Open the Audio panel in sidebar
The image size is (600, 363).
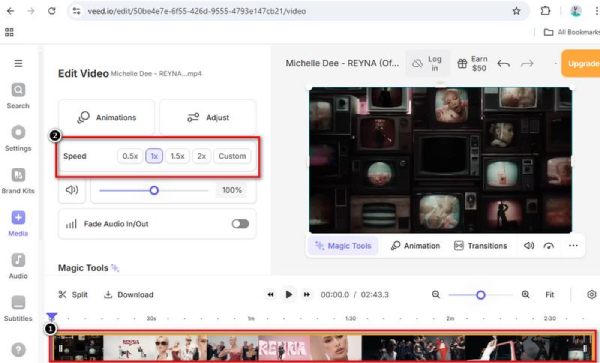coord(18,266)
